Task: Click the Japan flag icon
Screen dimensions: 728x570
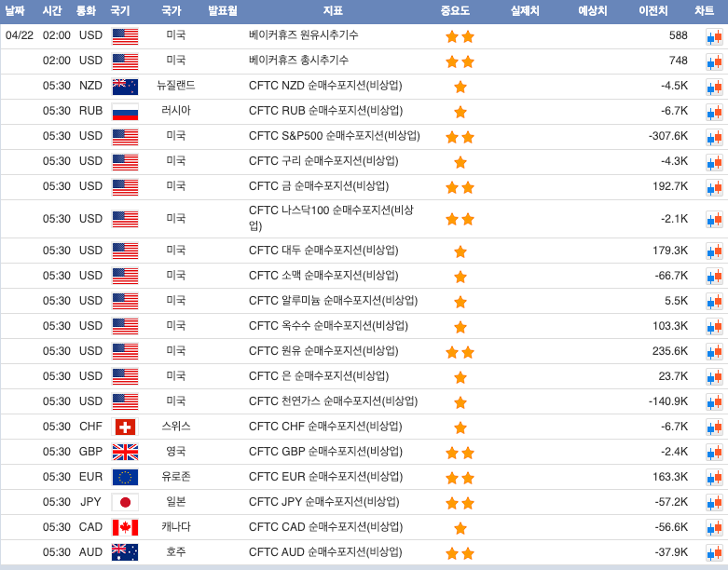Action: coord(125,503)
